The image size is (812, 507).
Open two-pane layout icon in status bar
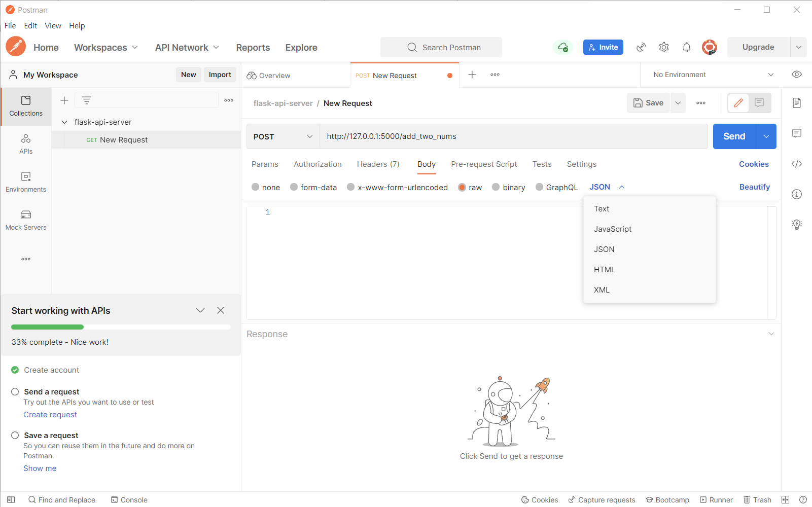click(785, 499)
